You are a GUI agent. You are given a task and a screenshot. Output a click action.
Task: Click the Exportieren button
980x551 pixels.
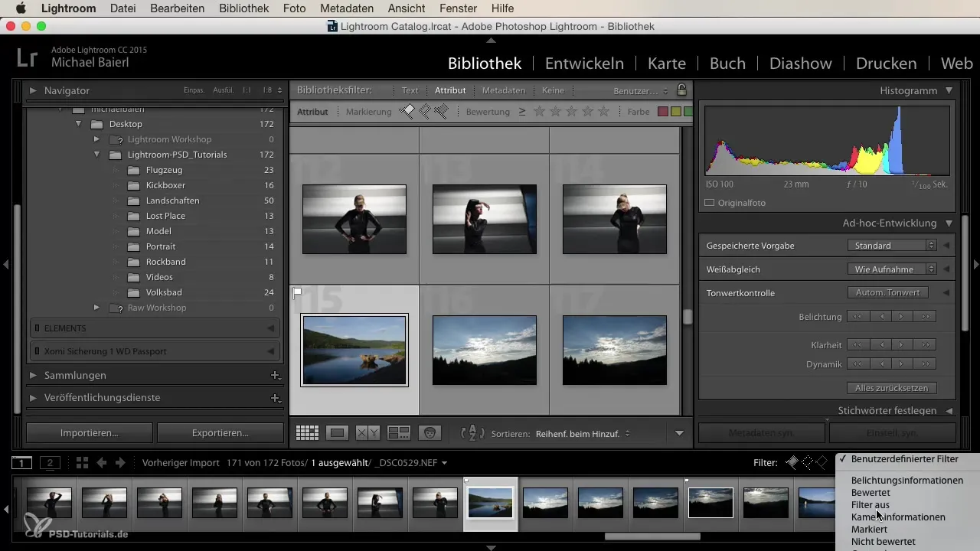(220, 433)
